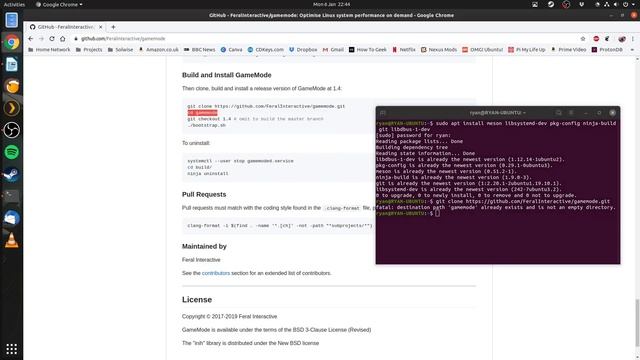Image resolution: width=640 pixels, height=360 pixels.
Task: Go to Chrome home page
Action: [x=62, y=38]
